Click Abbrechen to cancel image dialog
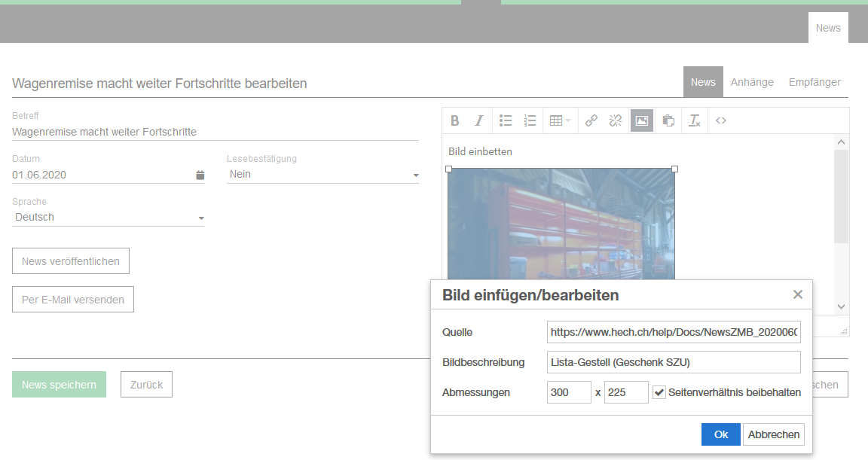 [774, 434]
